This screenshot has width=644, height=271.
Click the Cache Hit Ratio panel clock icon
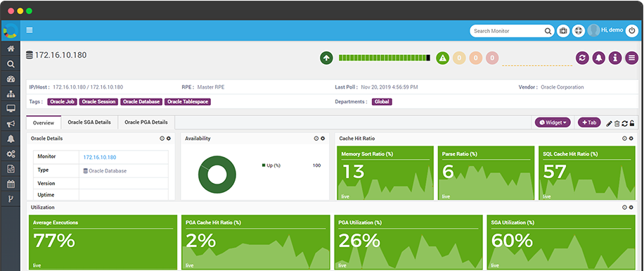click(625, 139)
